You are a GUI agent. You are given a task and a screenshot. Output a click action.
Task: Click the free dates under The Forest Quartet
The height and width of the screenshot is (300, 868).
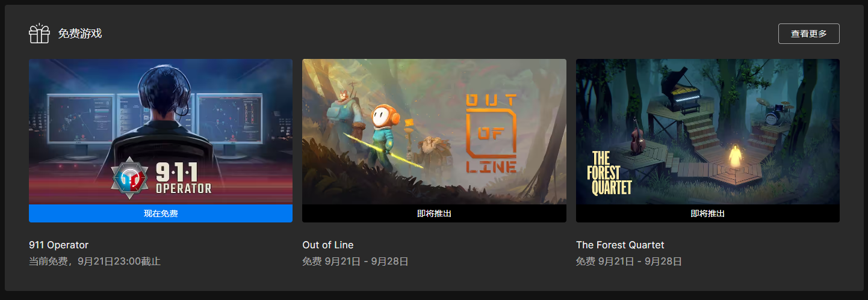tap(629, 262)
